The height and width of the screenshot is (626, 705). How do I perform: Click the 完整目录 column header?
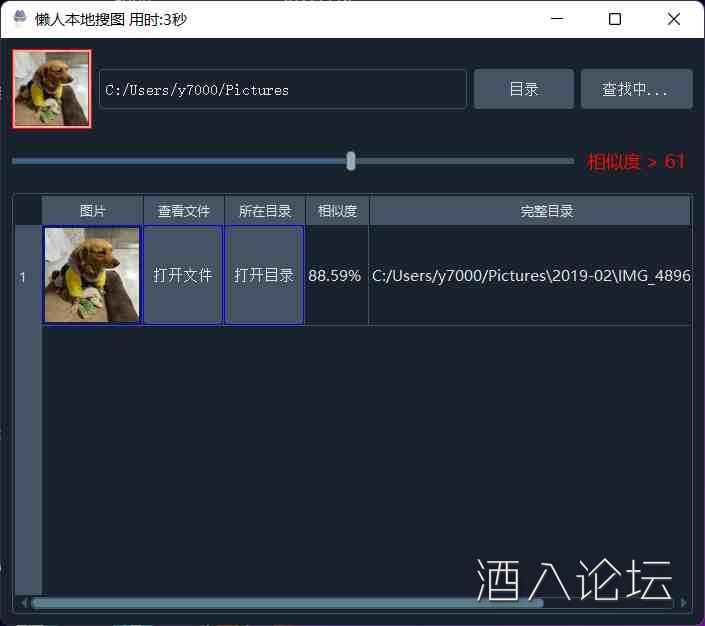point(531,210)
